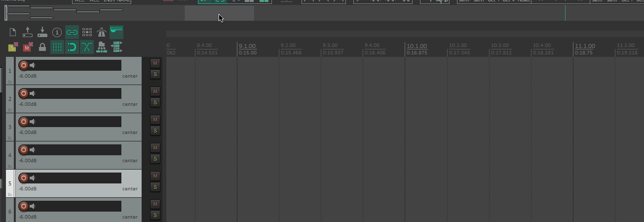Viewport: 644px width, 222px height.
Task: Toggle the grid lines icon
Action: pos(57,47)
